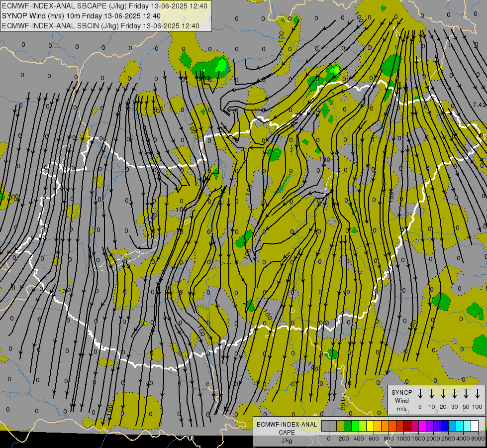Click the SBCIN title line
The width and height of the screenshot is (487, 448).
100,26
